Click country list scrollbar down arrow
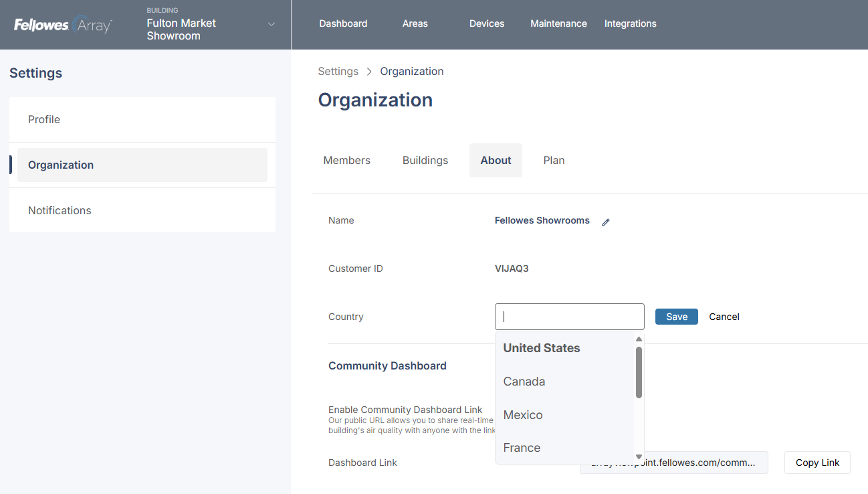Image resolution: width=868 pixels, height=494 pixels. [639, 457]
